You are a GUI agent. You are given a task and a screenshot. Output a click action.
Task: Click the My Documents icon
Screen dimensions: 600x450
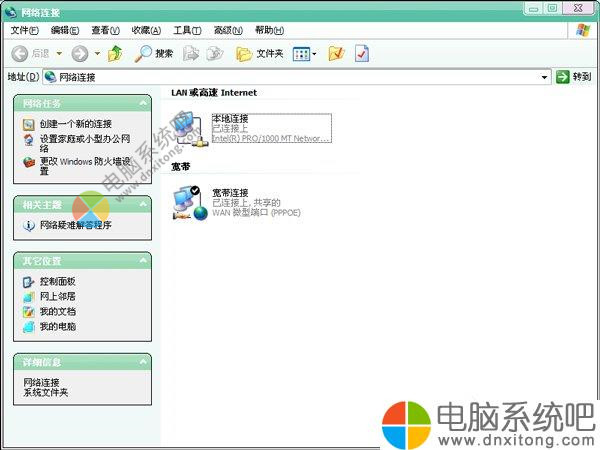29,312
